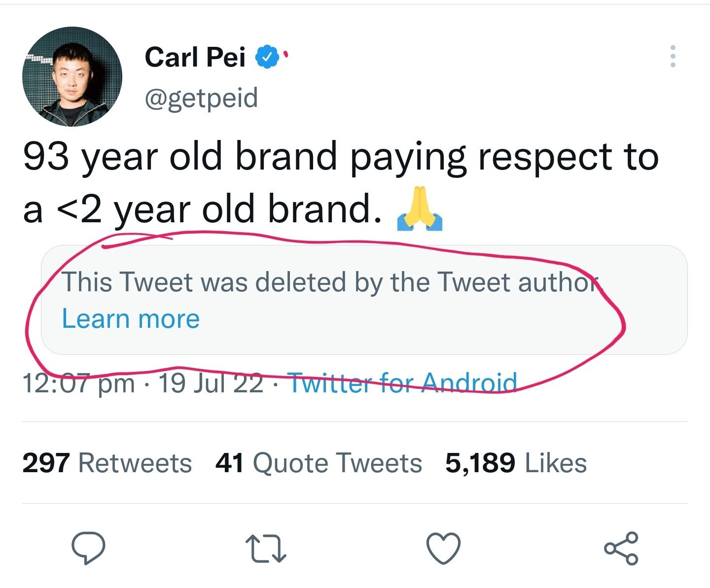Show the 41 Quote Tweets
710x588 pixels.
[x=319, y=463]
